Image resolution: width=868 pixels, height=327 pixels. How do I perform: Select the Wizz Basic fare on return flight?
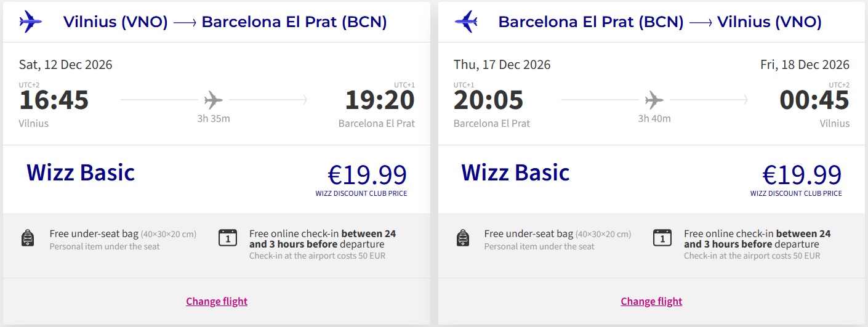pyautogui.click(x=516, y=172)
